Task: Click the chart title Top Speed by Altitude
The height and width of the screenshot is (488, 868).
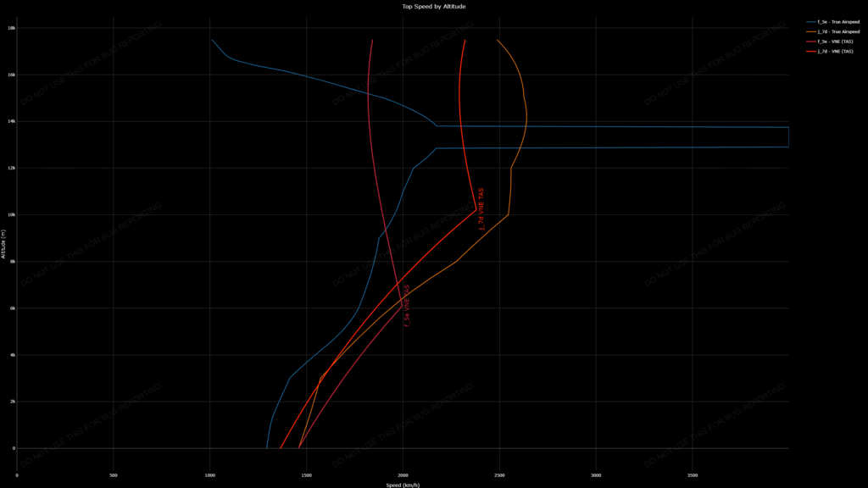Action: click(433, 6)
